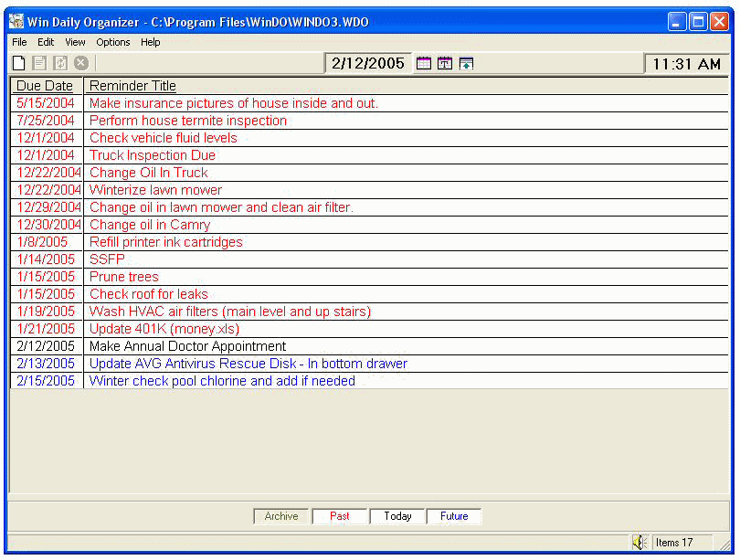Minimize the Win Daily Organizer window
Viewport: 740px width, 560px height.
(677, 22)
